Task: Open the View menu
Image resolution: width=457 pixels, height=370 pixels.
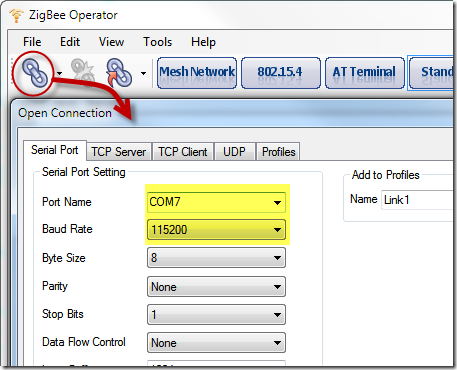Action: coord(111,42)
